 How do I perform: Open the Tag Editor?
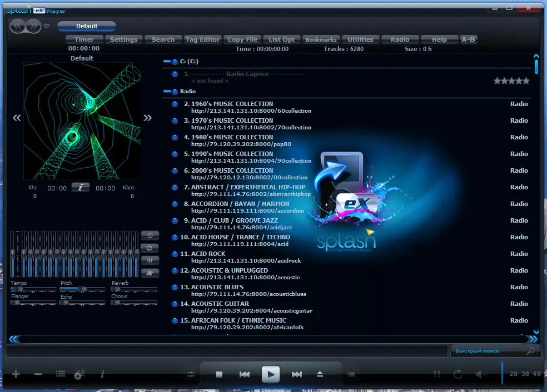(203, 39)
